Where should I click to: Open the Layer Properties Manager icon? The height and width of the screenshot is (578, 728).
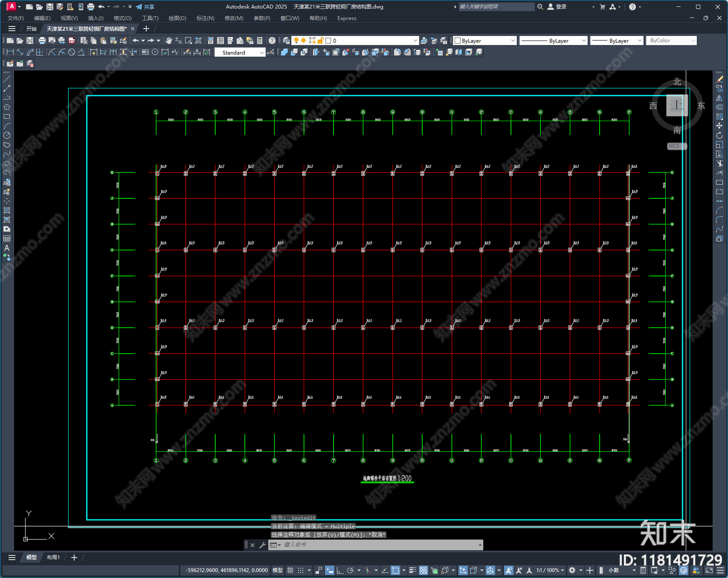click(x=286, y=41)
